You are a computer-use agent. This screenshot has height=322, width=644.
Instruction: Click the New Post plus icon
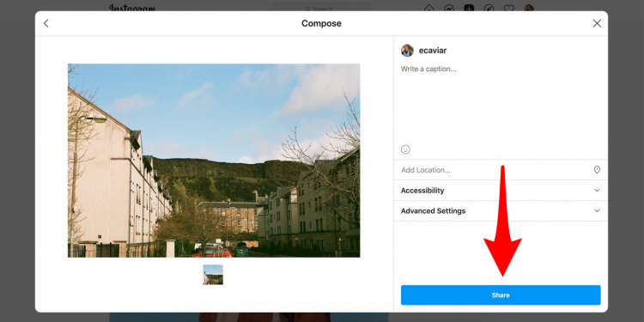pyautogui.click(x=469, y=8)
